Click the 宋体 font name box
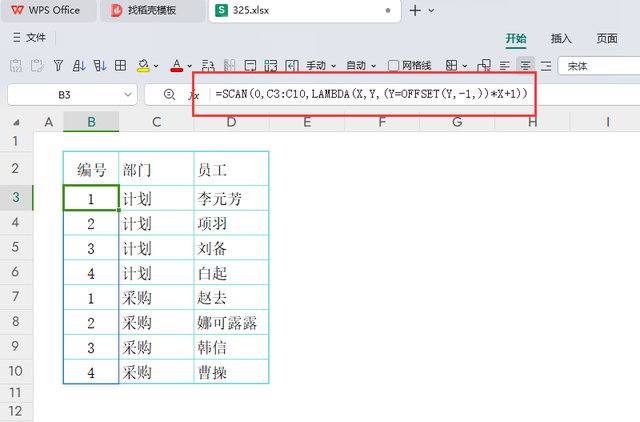 (x=599, y=66)
